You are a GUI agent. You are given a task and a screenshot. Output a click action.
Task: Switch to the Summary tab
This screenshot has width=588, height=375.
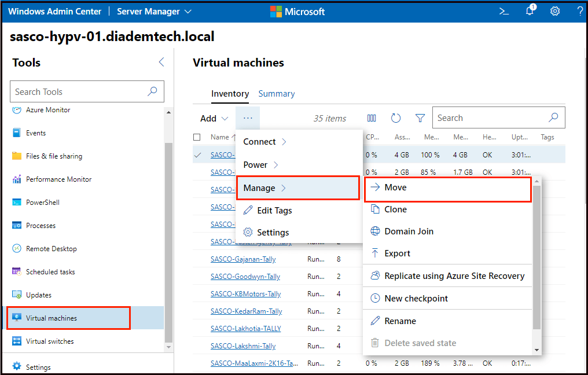pos(277,93)
